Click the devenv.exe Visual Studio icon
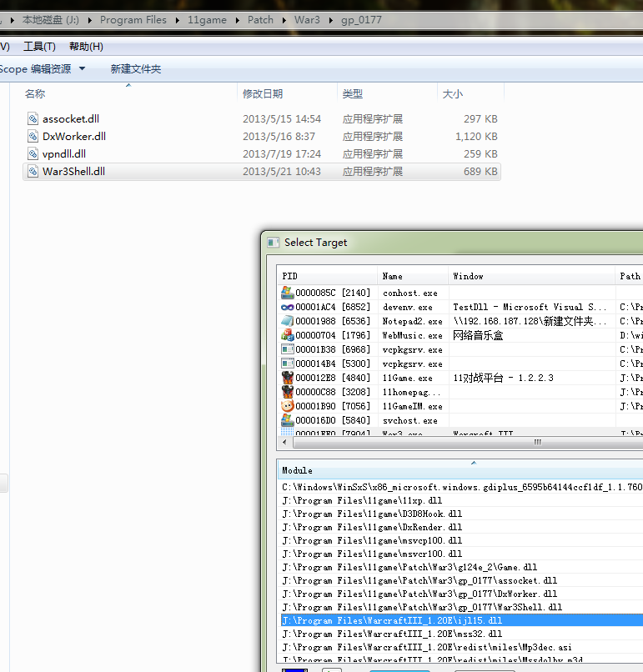The width and height of the screenshot is (643, 672). tap(287, 307)
